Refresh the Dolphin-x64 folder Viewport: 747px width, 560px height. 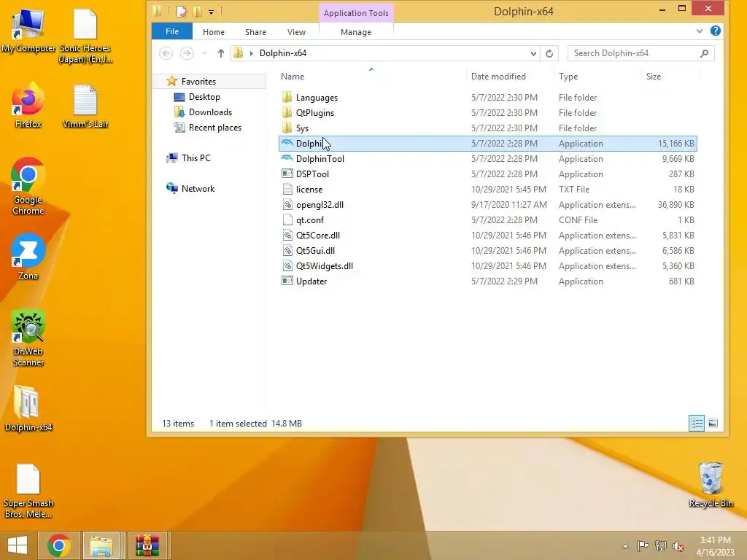549,53
